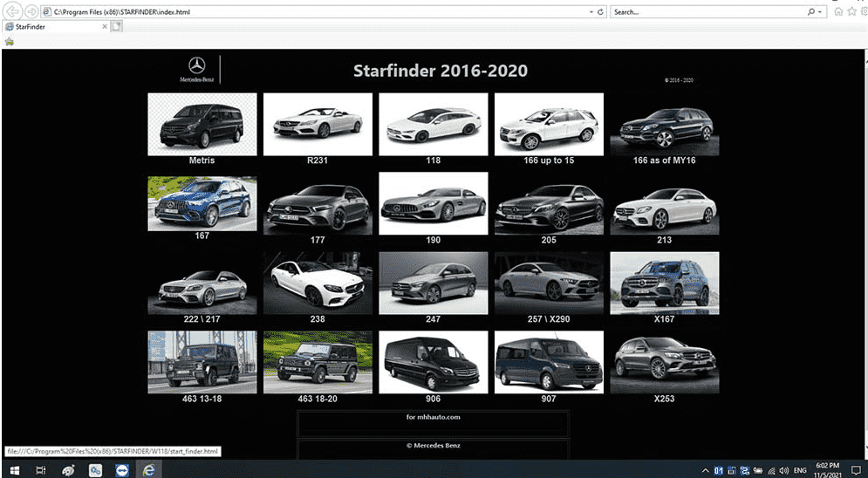Click the Metris text label
This screenshot has width=868, height=478.
[x=202, y=160]
